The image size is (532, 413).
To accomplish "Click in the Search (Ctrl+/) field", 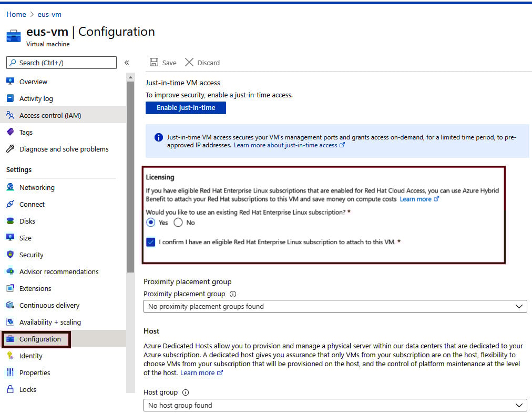I will 62,63.
